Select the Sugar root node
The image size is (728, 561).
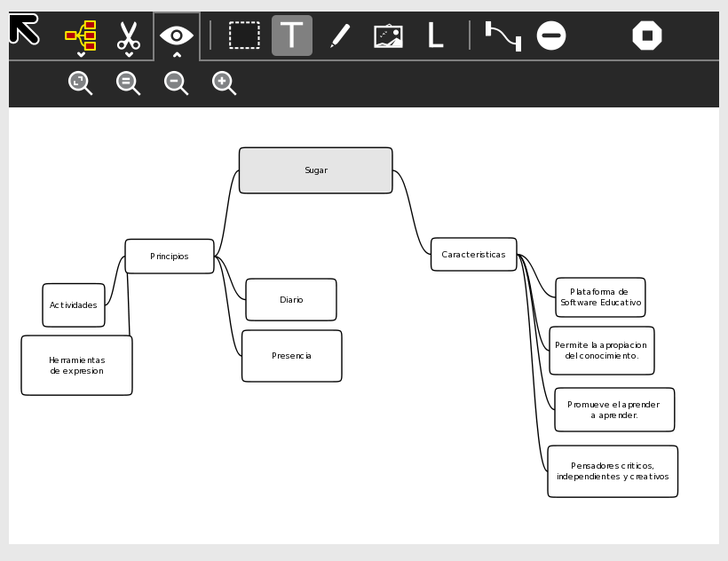(315, 170)
